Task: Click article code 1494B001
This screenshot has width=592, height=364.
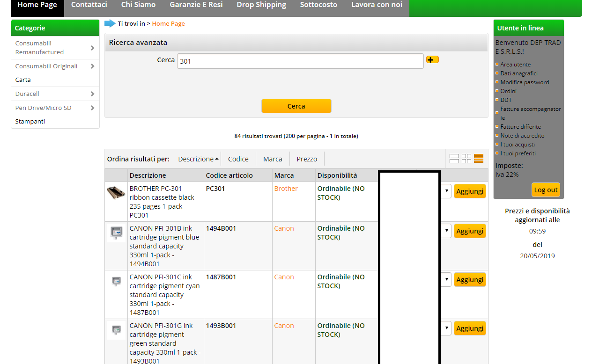Action: tap(221, 228)
